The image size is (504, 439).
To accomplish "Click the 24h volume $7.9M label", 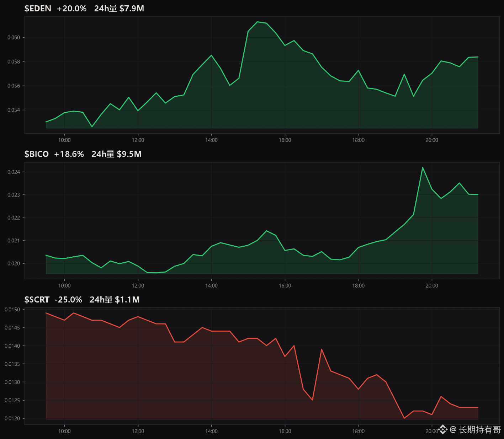I will point(119,9).
